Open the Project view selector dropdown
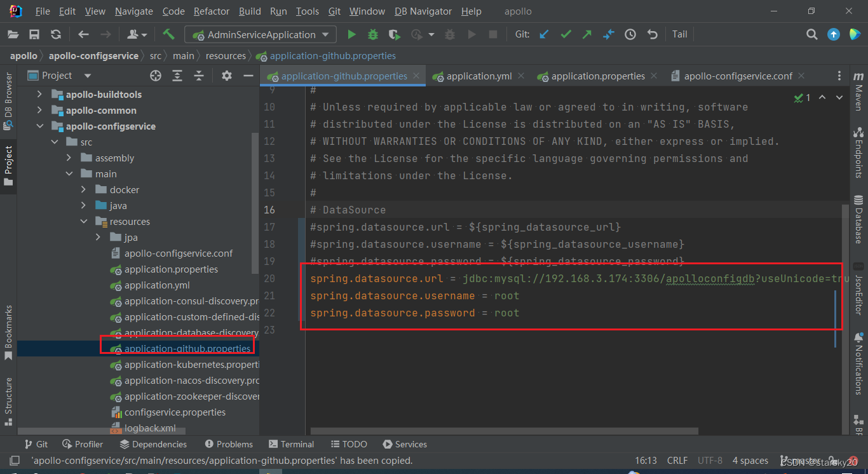 coord(58,76)
